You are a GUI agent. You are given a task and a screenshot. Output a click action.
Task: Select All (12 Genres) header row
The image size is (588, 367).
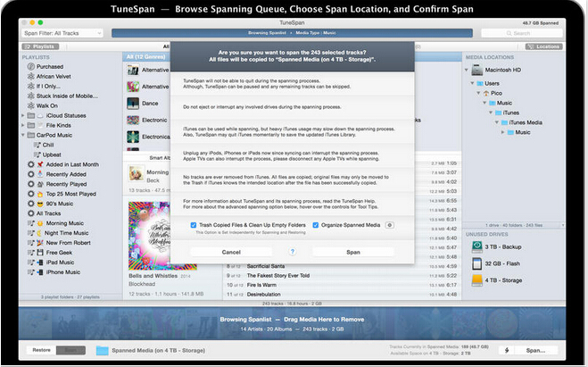146,56
